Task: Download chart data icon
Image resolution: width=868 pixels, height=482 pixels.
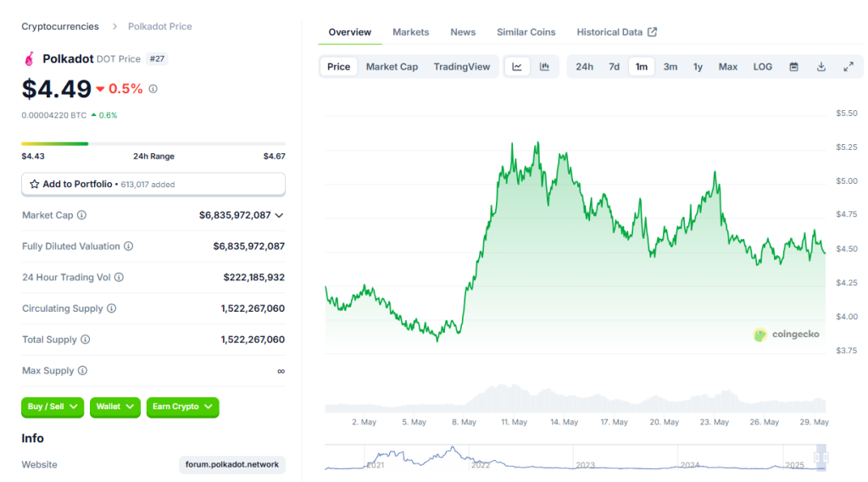Action: point(821,66)
